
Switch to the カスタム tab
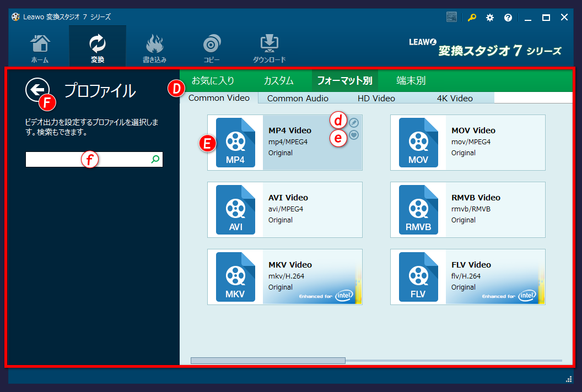[x=278, y=81]
